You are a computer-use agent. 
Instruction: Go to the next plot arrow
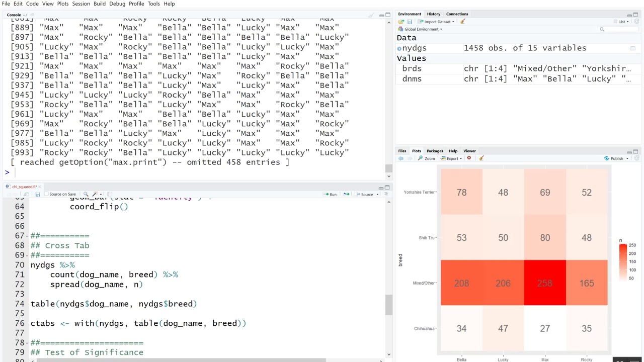click(x=410, y=158)
